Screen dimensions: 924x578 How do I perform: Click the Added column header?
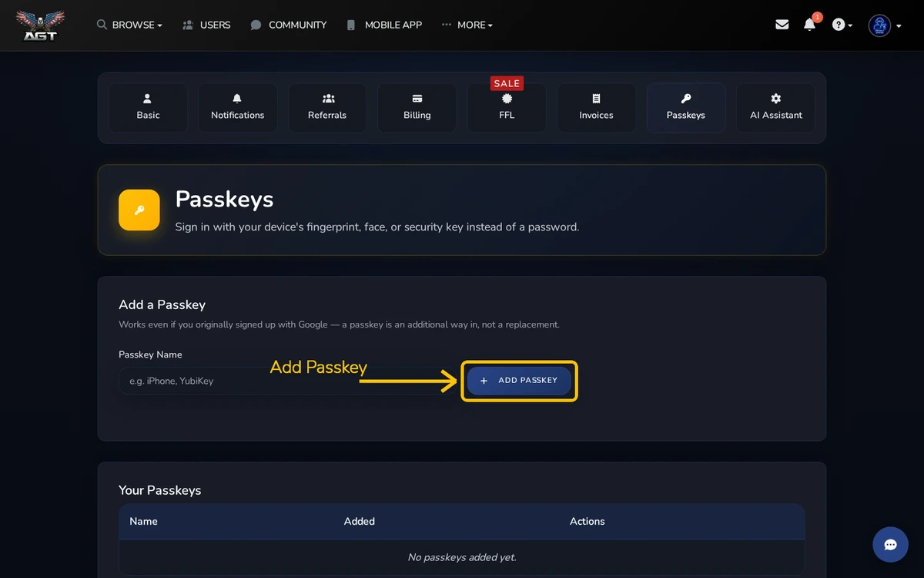pos(360,522)
